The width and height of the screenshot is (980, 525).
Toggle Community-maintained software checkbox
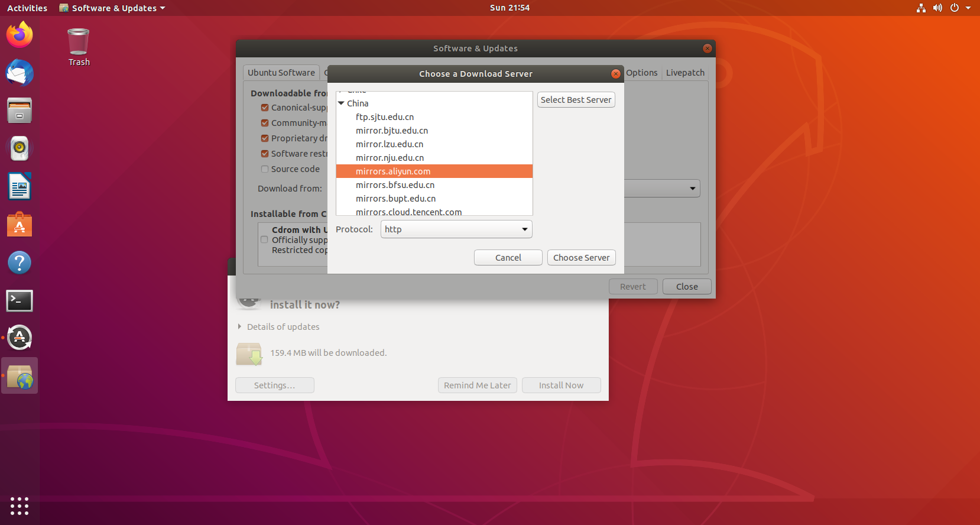[x=265, y=123]
